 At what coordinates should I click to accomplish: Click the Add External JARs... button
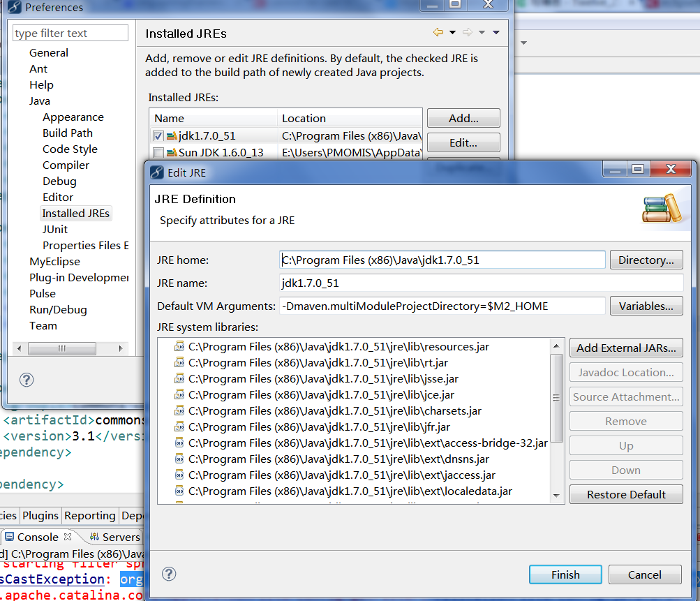[x=625, y=348]
